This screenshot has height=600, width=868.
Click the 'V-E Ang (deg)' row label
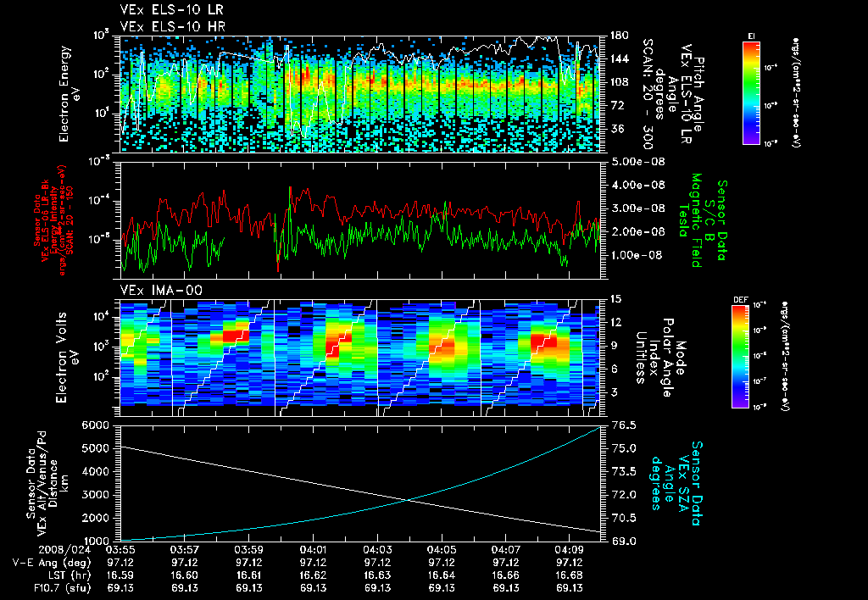[51, 563]
